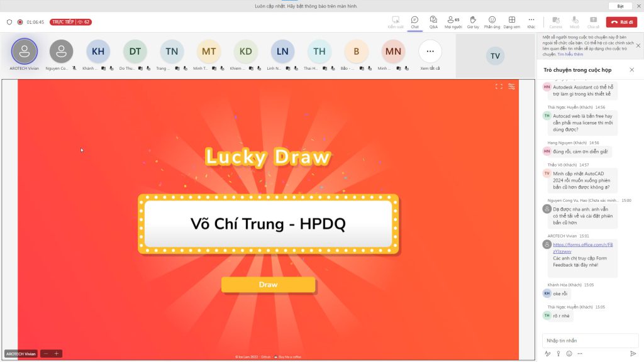Select the TH participant avatar in roster
The height and width of the screenshot is (362, 644).
point(319,52)
